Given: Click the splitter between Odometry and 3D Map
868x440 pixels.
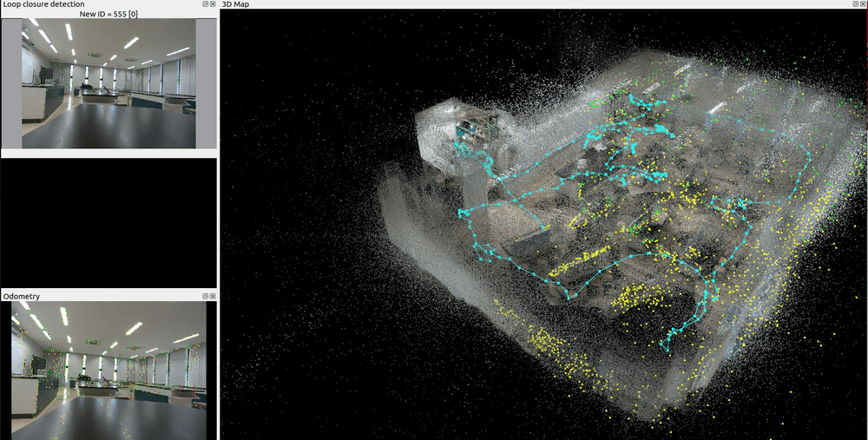Looking at the screenshot, I should (x=219, y=364).
